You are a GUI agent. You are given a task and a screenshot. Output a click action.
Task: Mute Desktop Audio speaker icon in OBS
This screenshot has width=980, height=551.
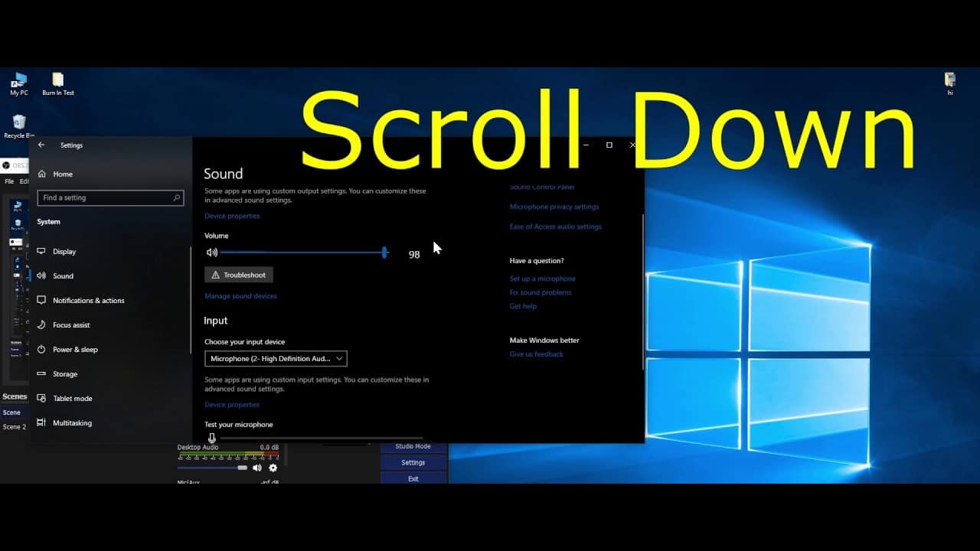[x=257, y=468]
